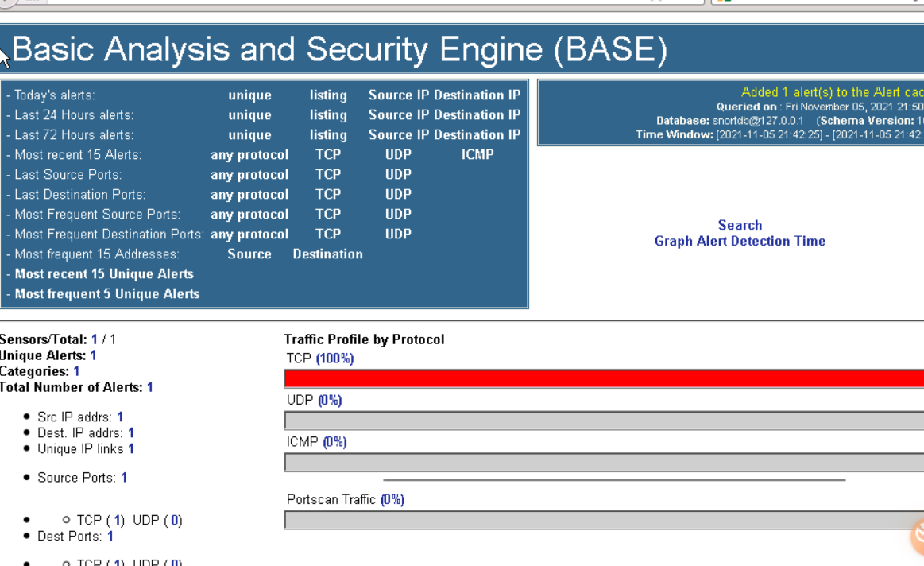Show Most recent 15 Alerts ICMP

pyautogui.click(x=477, y=154)
